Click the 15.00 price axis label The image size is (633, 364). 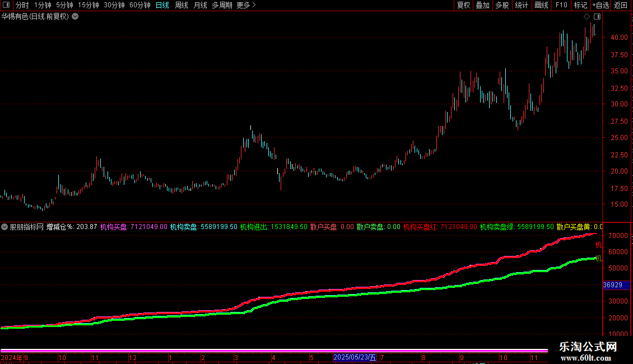(619, 204)
